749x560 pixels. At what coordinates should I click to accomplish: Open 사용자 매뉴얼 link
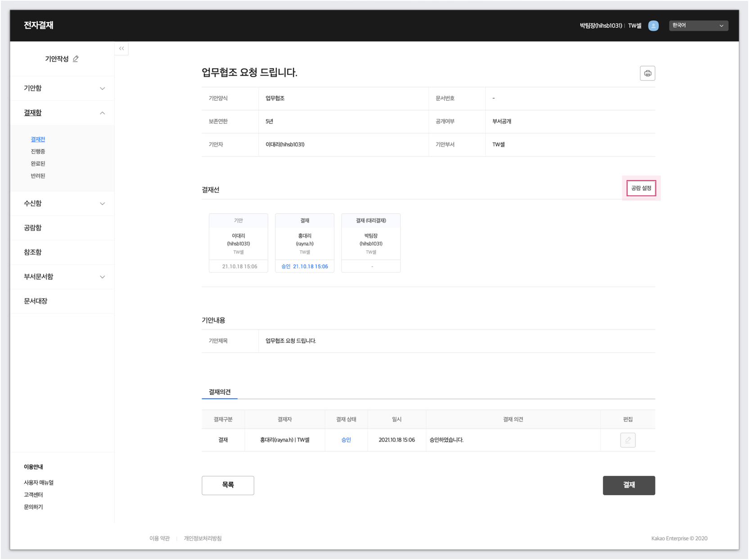[x=39, y=483]
